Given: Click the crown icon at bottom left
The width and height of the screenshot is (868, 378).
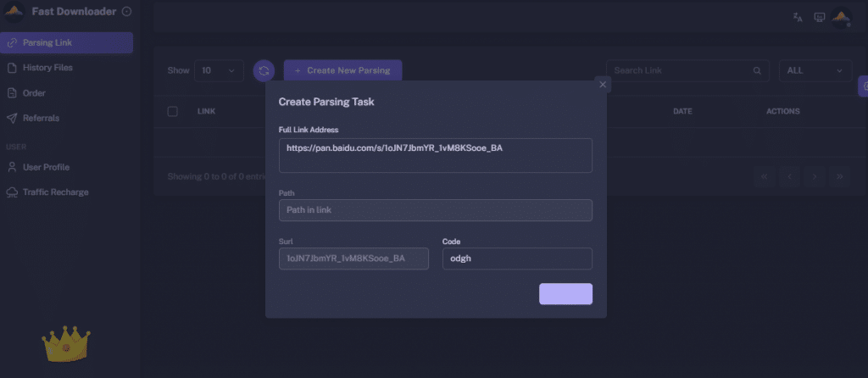Looking at the screenshot, I should (x=66, y=343).
